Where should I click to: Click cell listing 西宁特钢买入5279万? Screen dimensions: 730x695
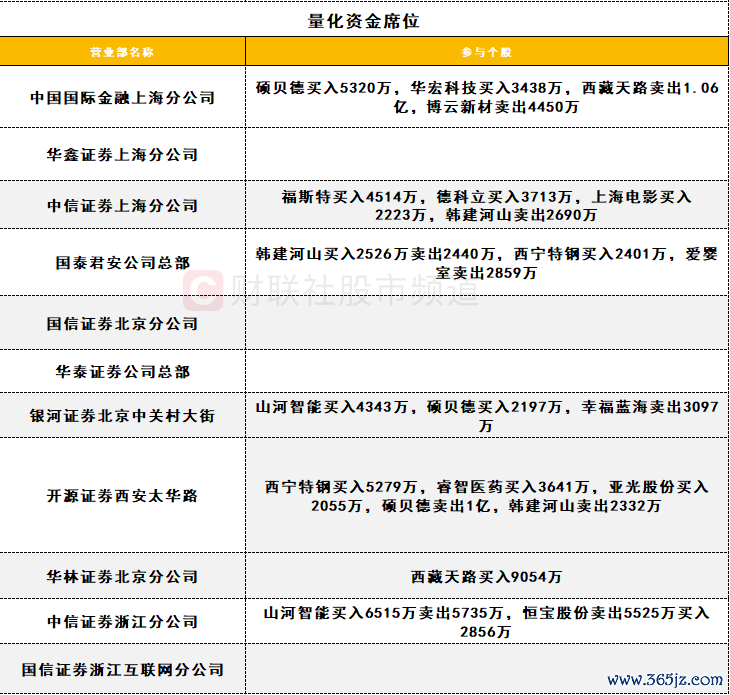click(487, 496)
